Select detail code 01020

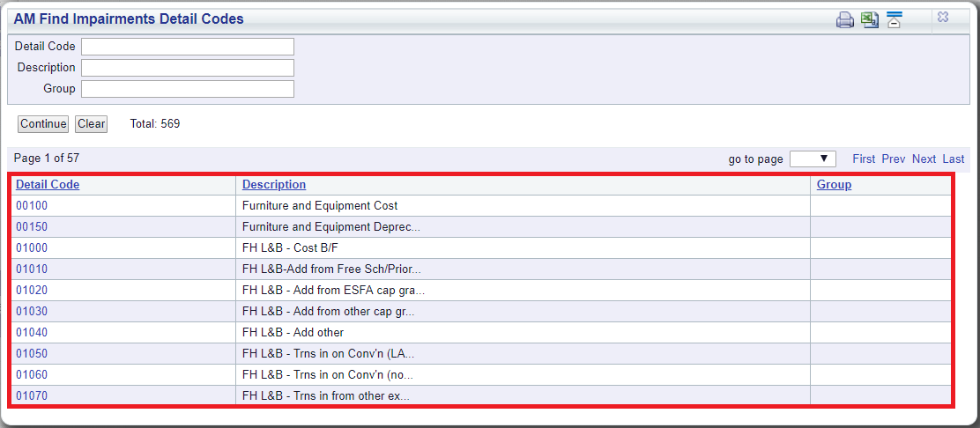coord(31,290)
